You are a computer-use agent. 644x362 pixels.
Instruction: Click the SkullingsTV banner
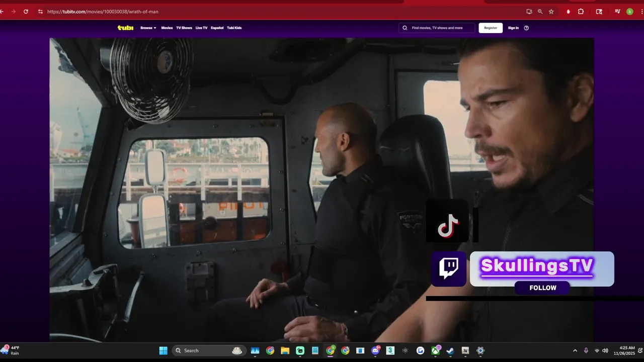coord(542,269)
